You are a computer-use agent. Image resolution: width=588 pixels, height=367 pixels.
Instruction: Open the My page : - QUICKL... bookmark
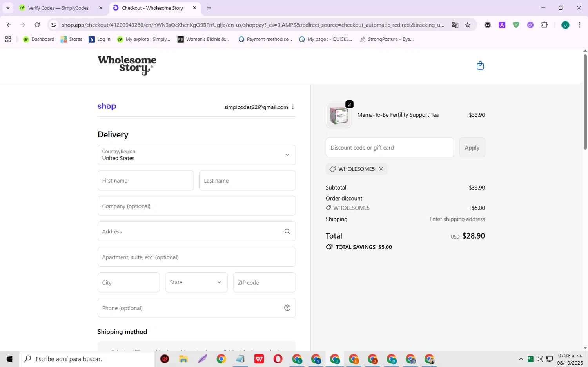click(x=325, y=39)
